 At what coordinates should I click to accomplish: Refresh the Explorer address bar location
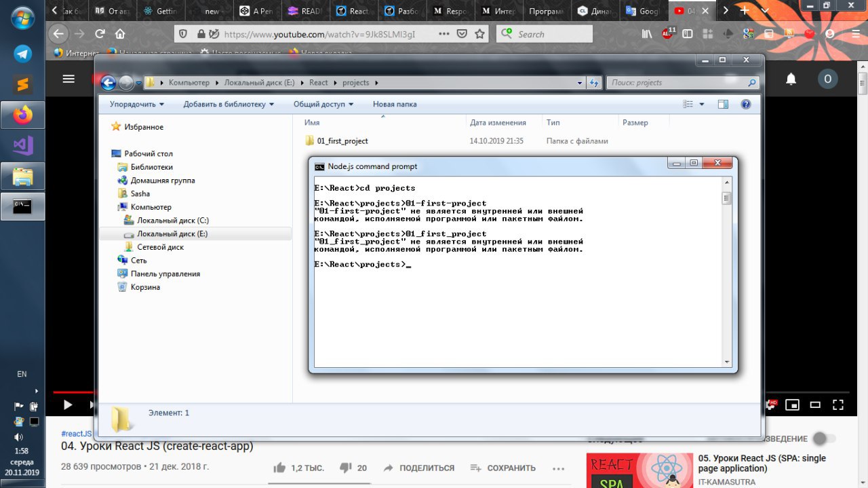[593, 83]
